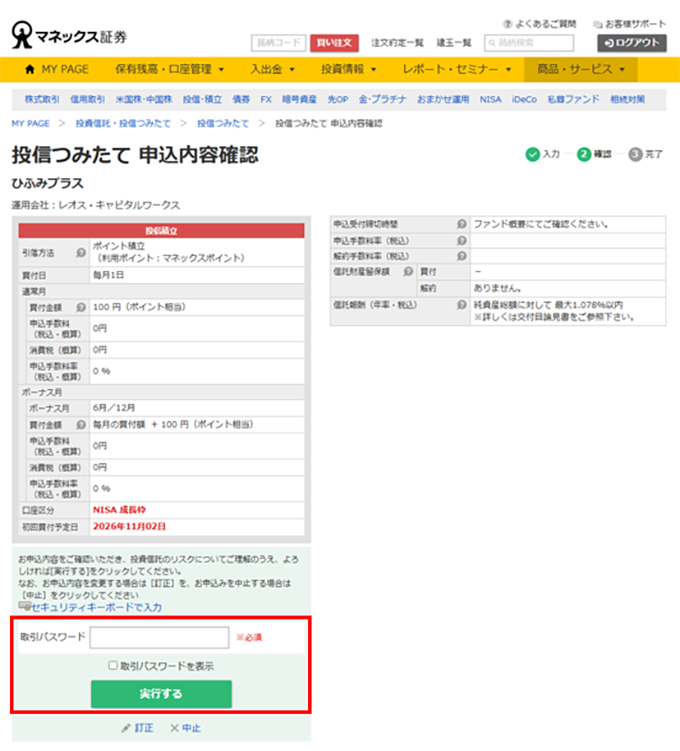
Task: Click the ログアウト button
Action: click(632, 43)
